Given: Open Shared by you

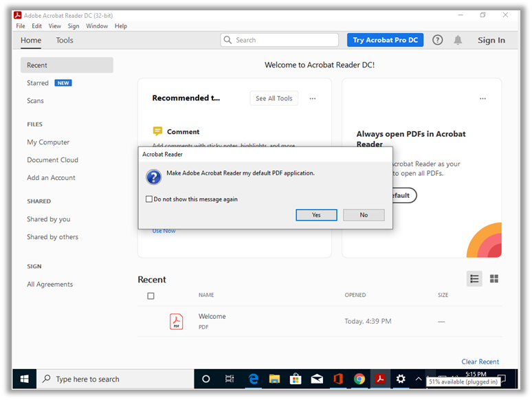Looking at the screenshot, I should coord(49,219).
